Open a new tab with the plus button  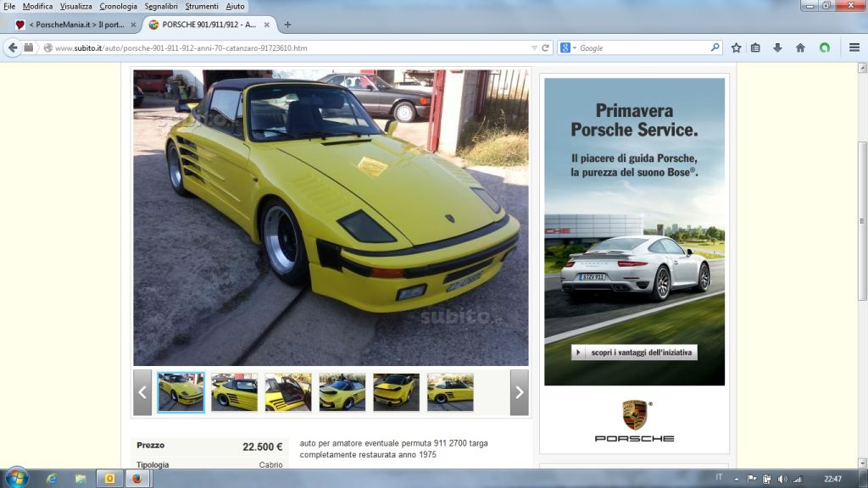[287, 25]
